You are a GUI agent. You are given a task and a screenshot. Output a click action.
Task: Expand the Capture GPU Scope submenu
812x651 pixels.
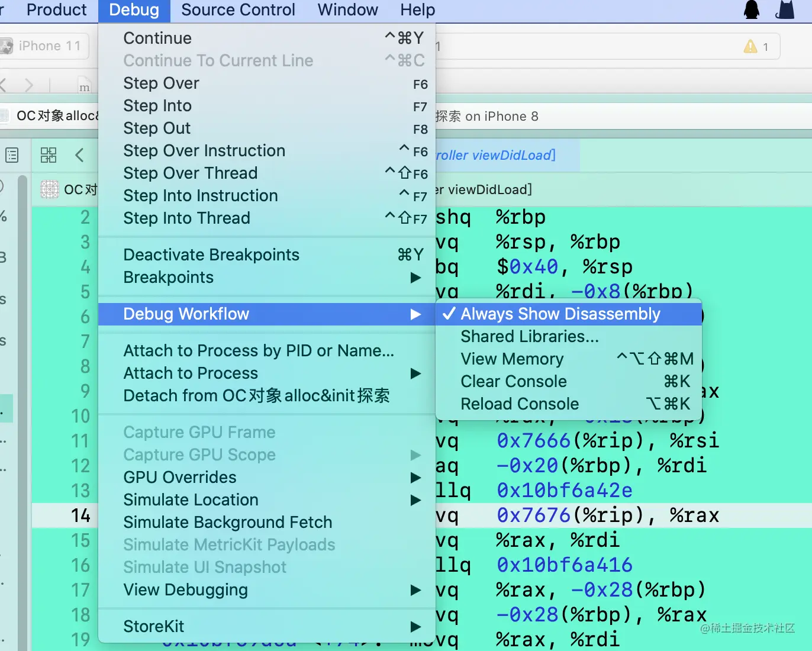[x=415, y=455]
